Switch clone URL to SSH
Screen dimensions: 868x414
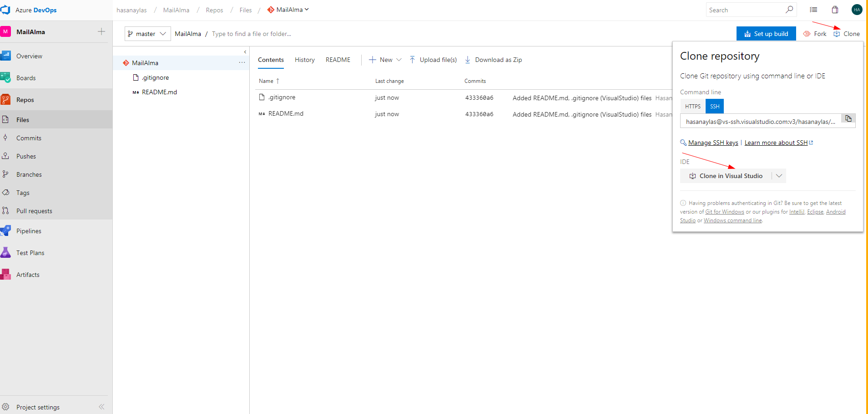(x=715, y=106)
